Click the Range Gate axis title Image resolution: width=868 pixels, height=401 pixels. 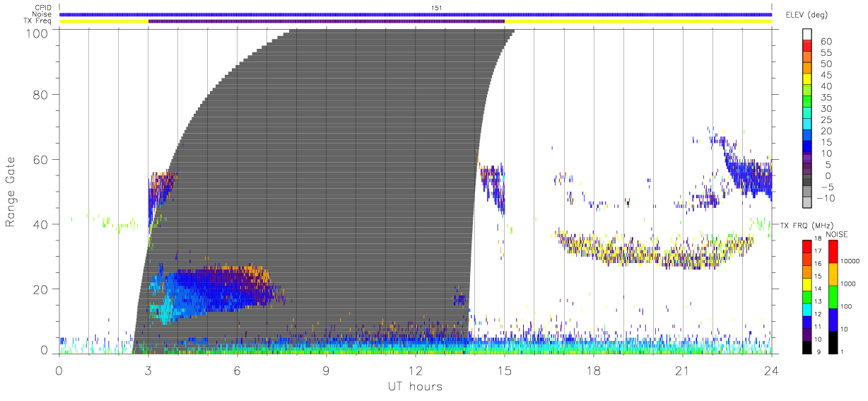pos(11,190)
